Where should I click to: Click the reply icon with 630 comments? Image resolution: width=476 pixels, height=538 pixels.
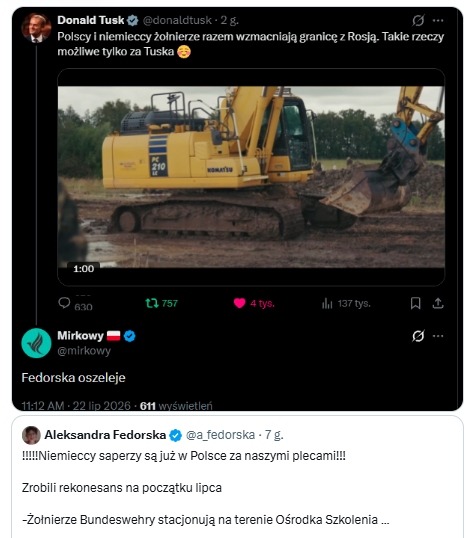(x=64, y=303)
